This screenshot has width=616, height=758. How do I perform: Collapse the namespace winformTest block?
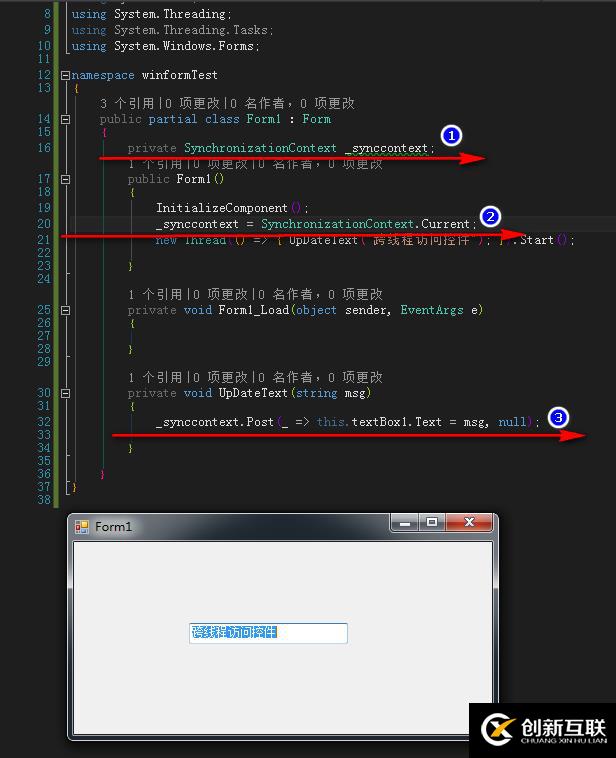click(65, 75)
